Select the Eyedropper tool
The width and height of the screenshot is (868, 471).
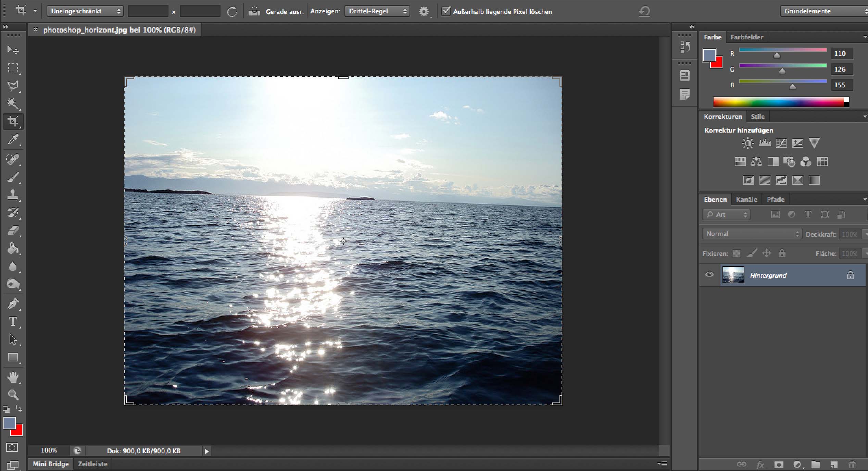pos(13,139)
